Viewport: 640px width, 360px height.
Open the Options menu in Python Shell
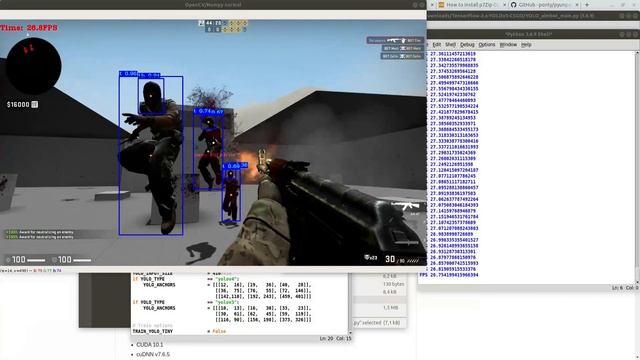pyautogui.click(x=487, y=44)
